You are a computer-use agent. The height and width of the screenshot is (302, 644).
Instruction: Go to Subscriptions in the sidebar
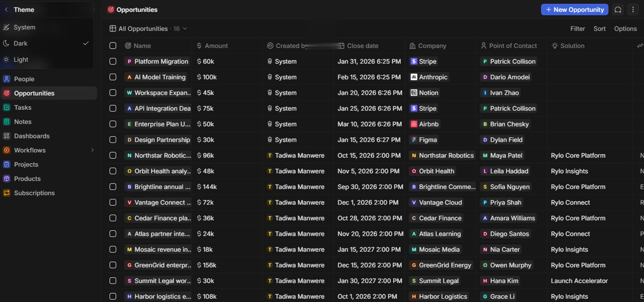click(49, 193)
